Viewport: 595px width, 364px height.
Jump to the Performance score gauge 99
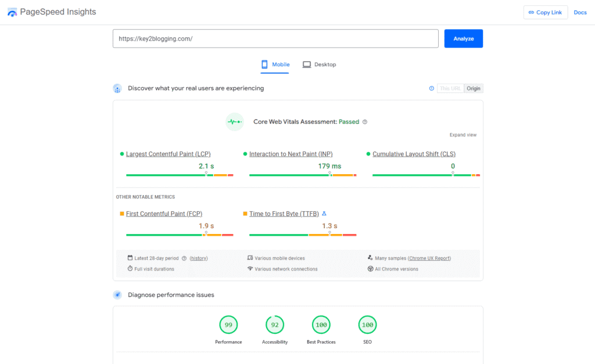point(228,325)
